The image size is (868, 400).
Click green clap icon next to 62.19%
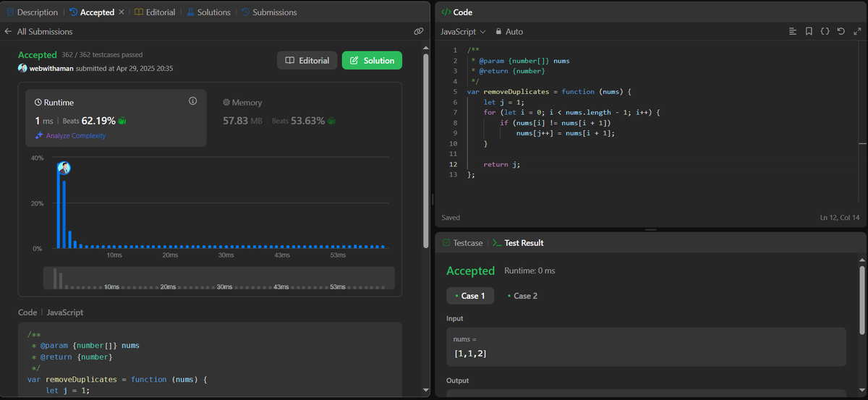[123, 121]
